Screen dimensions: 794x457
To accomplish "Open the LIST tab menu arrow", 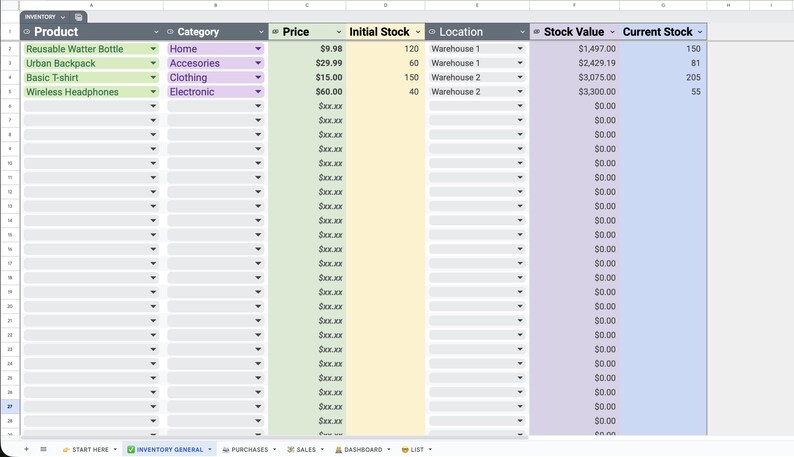I will (x=430, y=449).
